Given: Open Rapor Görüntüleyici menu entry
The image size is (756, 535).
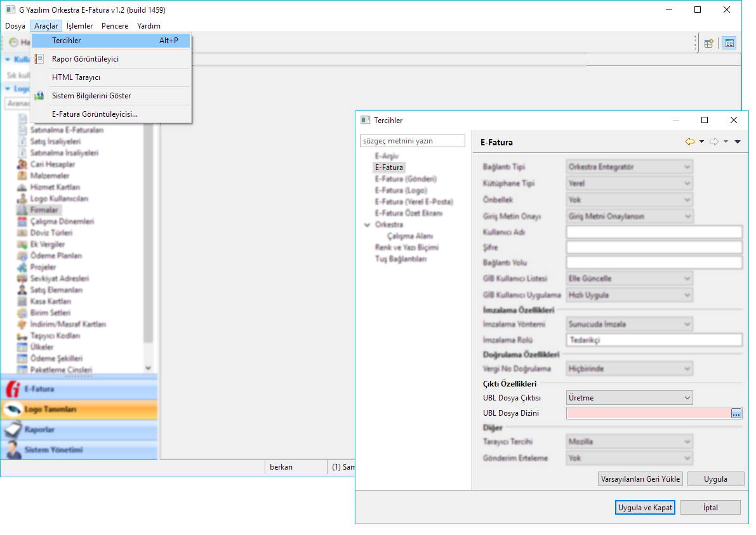Looking at the screenshot, I should 111,59.
